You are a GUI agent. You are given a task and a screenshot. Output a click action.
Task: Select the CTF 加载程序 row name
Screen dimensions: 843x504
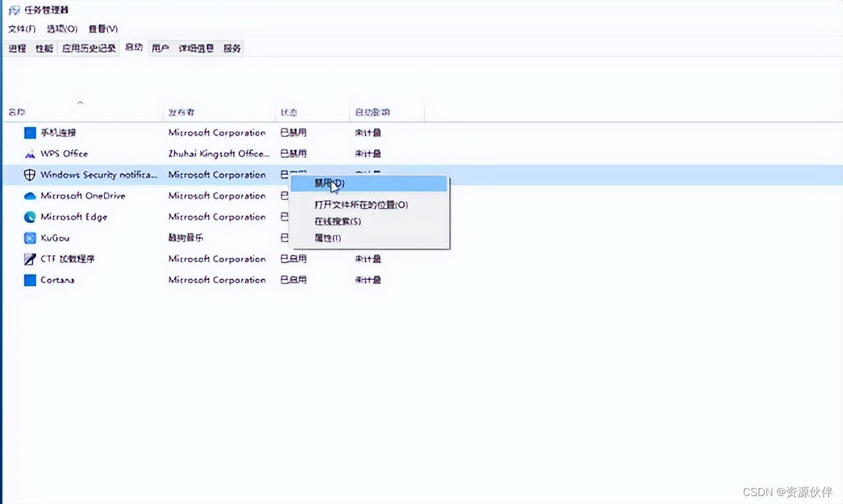click(68, 259)
